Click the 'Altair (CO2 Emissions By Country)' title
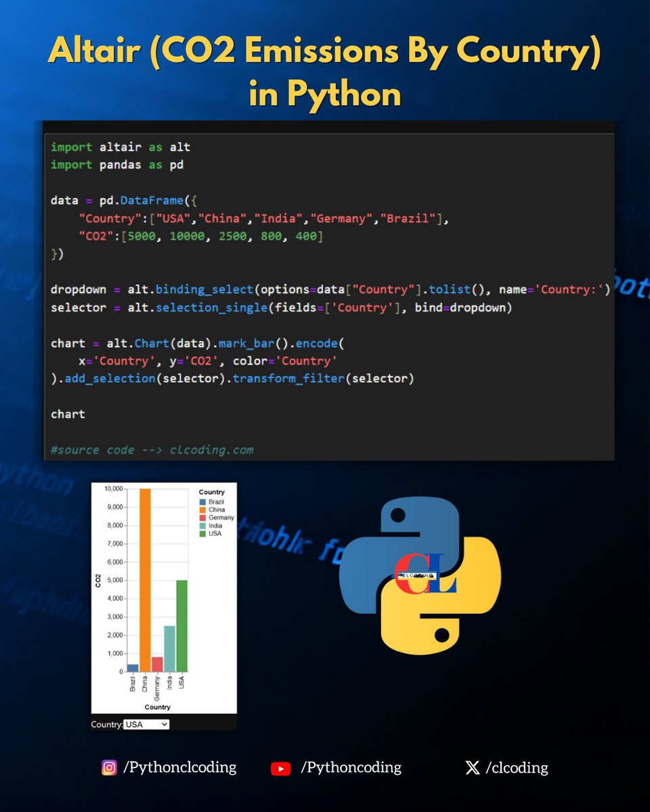The width and height of the screenshot is (650, 812). click(x=325, y=53)
